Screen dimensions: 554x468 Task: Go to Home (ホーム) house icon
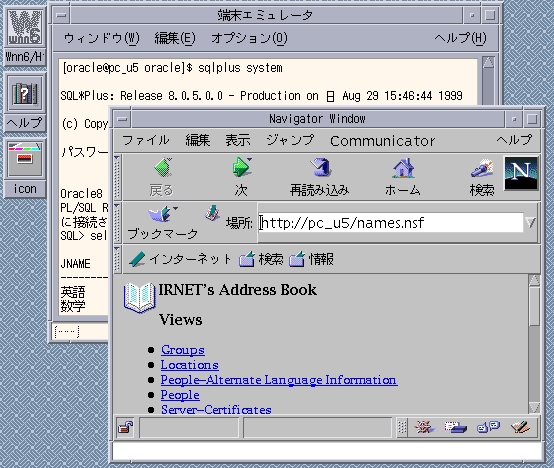click(x=403, y=168)
